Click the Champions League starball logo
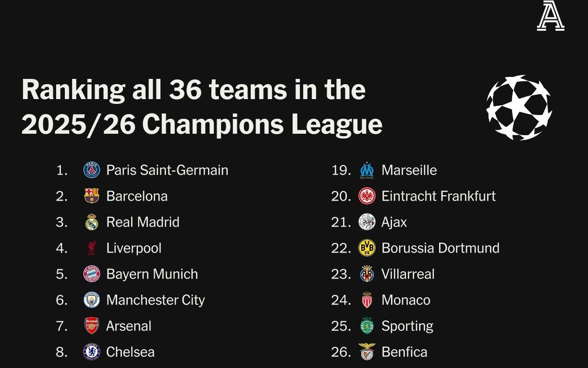Image resolution: width=588 pixels, height=368 pixels. point(519,108)
